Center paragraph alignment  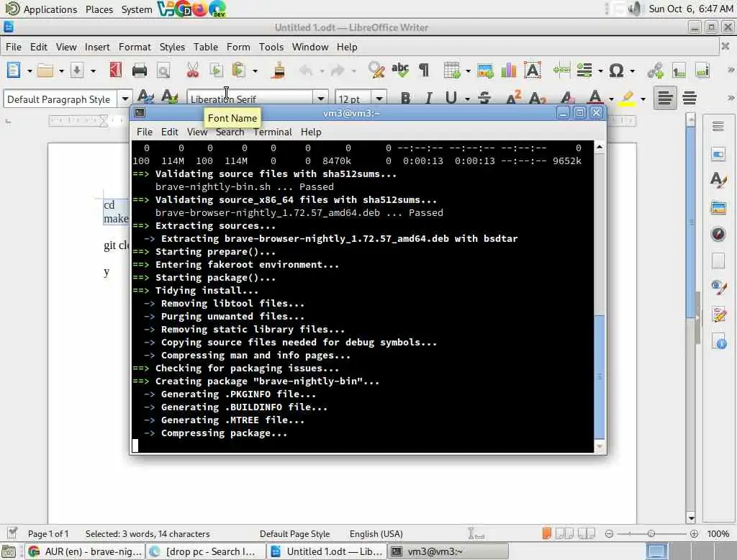[689, 99]
